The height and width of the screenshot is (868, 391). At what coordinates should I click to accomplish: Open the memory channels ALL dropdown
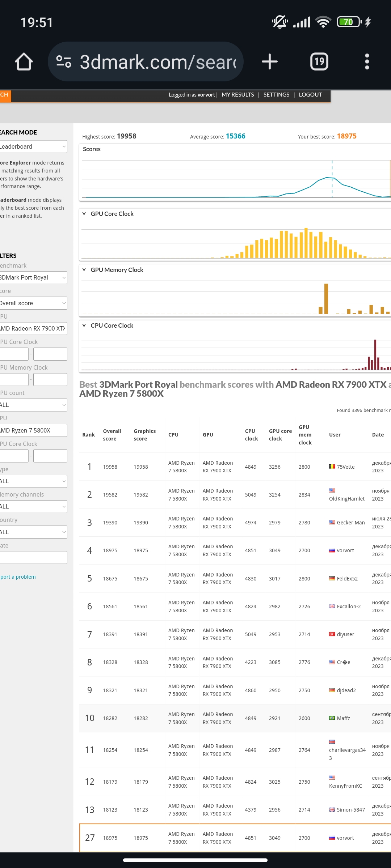33,506
